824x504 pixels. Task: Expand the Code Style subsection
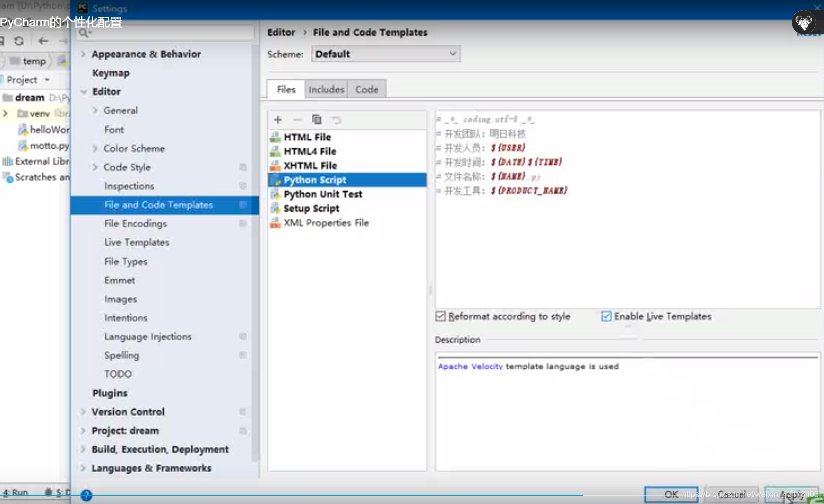(x=95, y=167)
